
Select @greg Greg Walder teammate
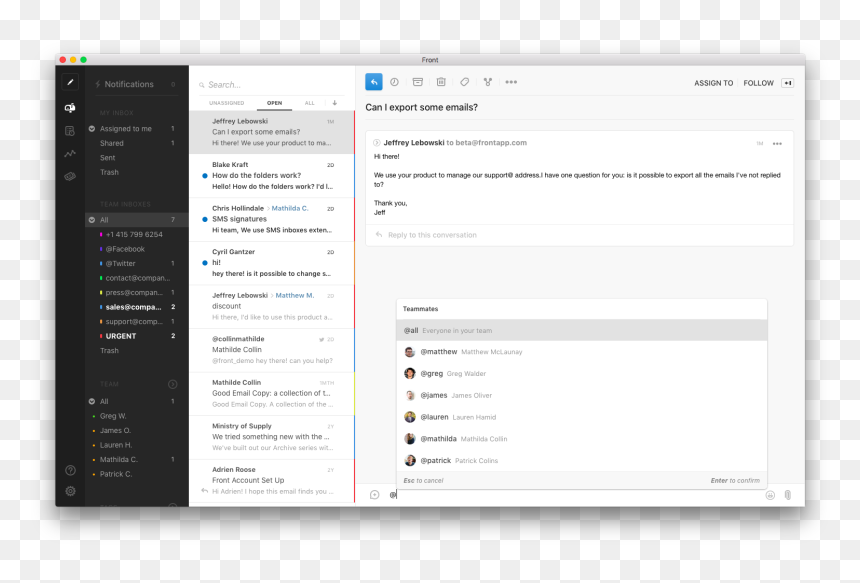(x=581, y=373)
